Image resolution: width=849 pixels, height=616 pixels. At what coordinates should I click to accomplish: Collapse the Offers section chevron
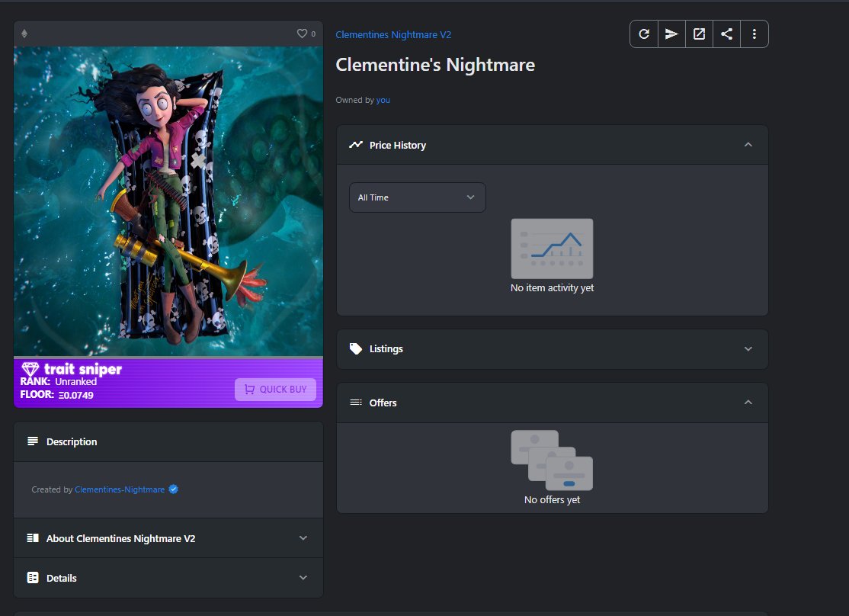point(748,402)
